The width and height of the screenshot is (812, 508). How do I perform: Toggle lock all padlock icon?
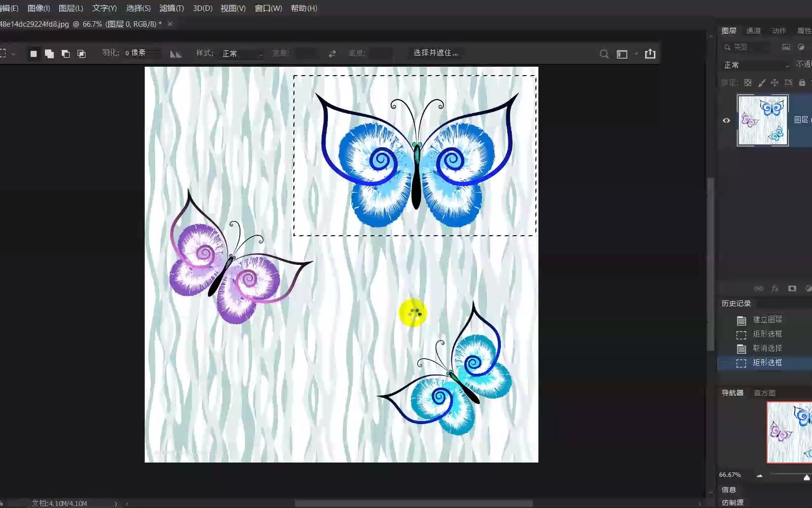(802, 83)
